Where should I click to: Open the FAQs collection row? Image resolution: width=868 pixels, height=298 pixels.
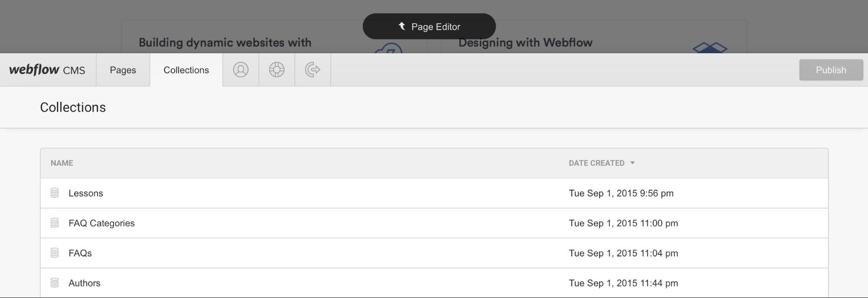(434, 253)
